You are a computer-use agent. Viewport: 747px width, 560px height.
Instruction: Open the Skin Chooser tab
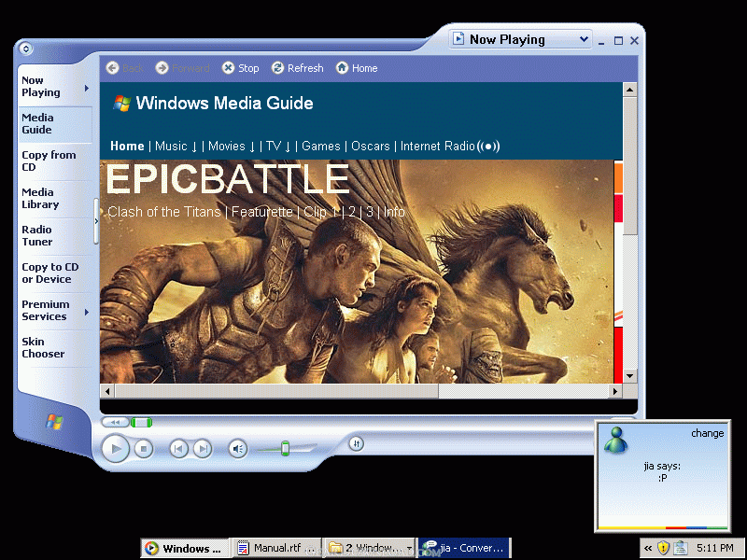coord(55,347)
